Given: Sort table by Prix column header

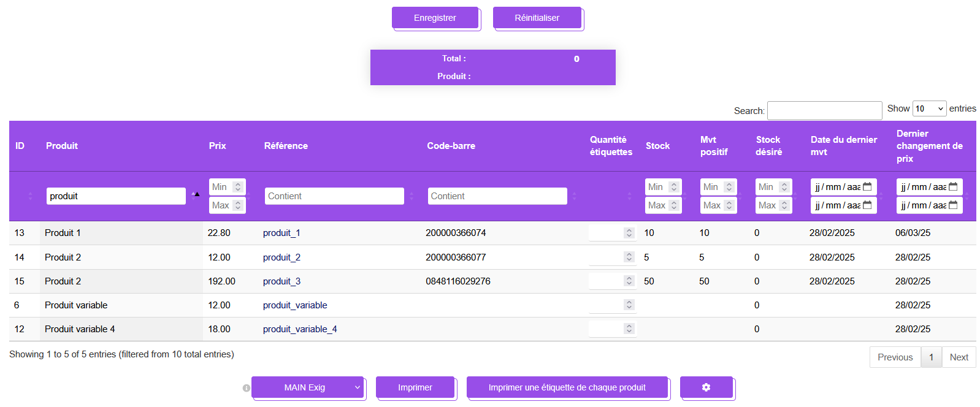Looking at the screenshot, I should (217, 146).
